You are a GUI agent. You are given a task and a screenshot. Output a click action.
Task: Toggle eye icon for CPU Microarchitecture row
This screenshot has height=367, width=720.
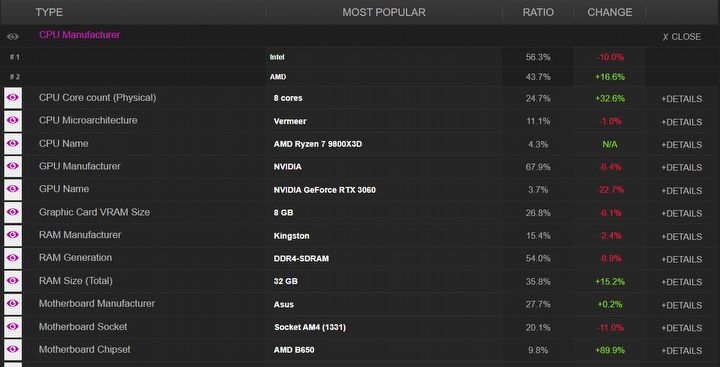click(13, 120)
